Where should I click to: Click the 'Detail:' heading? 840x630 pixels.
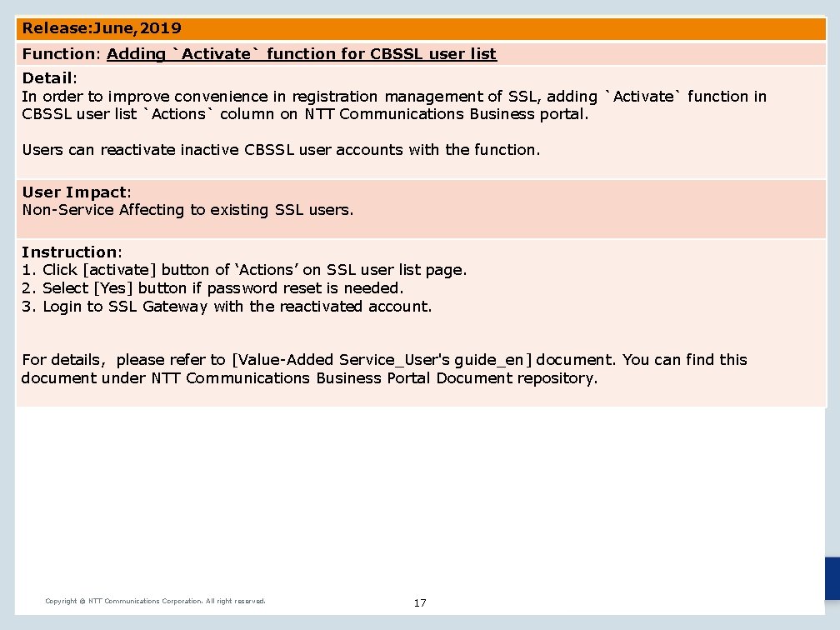49,78
